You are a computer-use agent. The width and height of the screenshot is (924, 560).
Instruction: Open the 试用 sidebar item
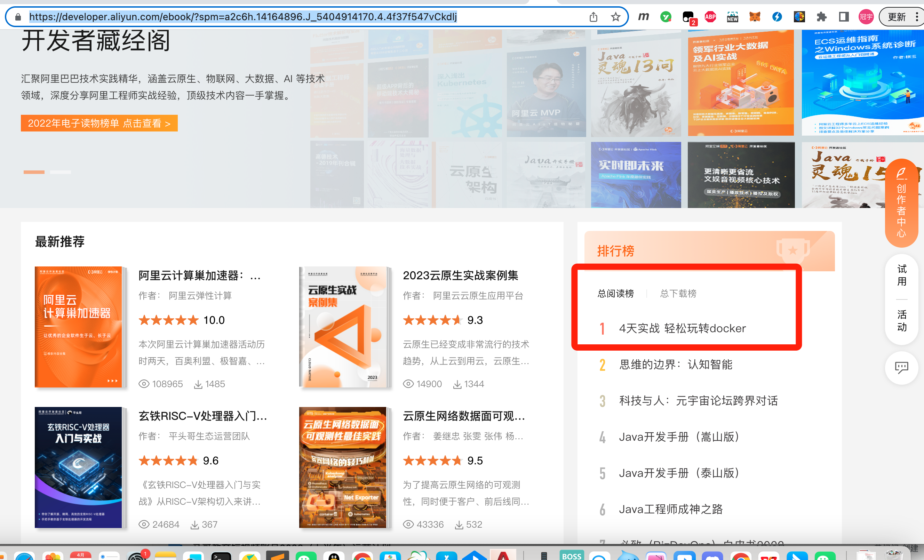[x=901, y=275]
